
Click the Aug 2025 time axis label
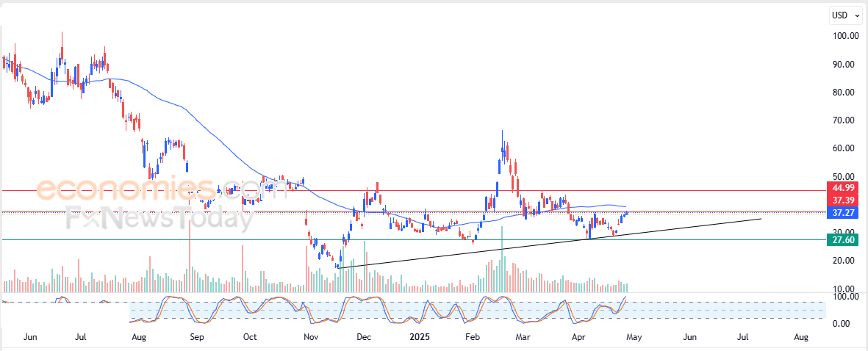[801, 336]
